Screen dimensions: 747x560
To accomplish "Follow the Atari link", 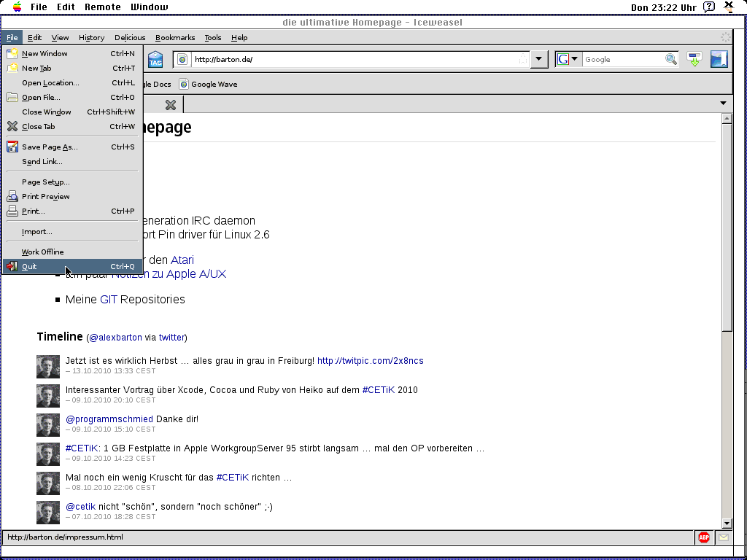I will click(182, 260).
